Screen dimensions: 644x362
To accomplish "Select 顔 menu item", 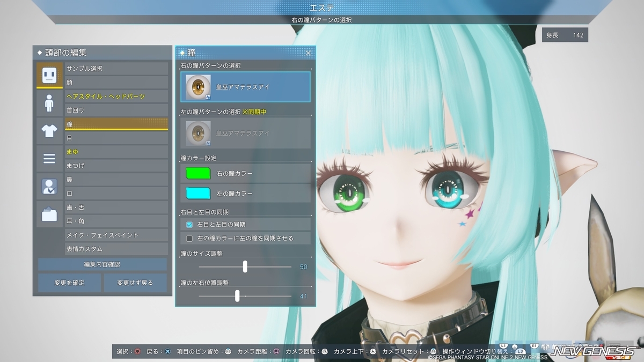I will click(116, 83).
